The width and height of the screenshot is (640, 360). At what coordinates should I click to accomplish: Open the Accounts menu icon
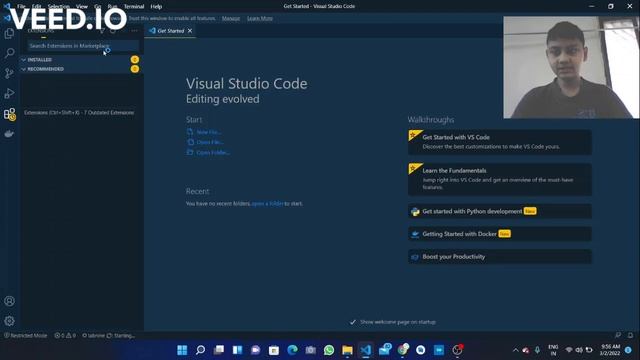(x=9, y=301)
